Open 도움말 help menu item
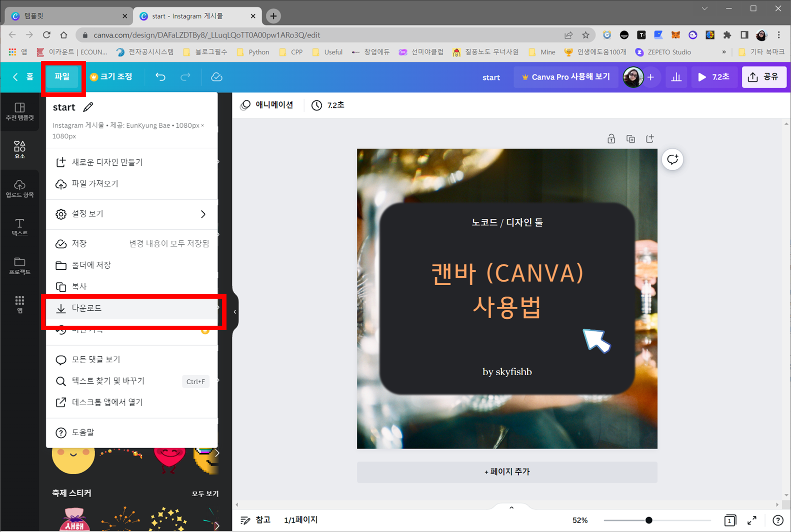791x532 pixels. pos(132,433)
